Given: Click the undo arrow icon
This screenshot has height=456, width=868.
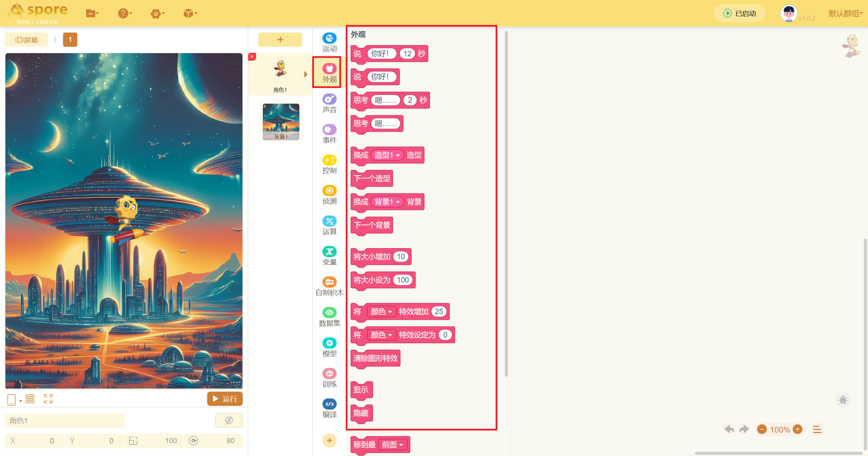Looking at the screenshot, I should coord(729,429).
